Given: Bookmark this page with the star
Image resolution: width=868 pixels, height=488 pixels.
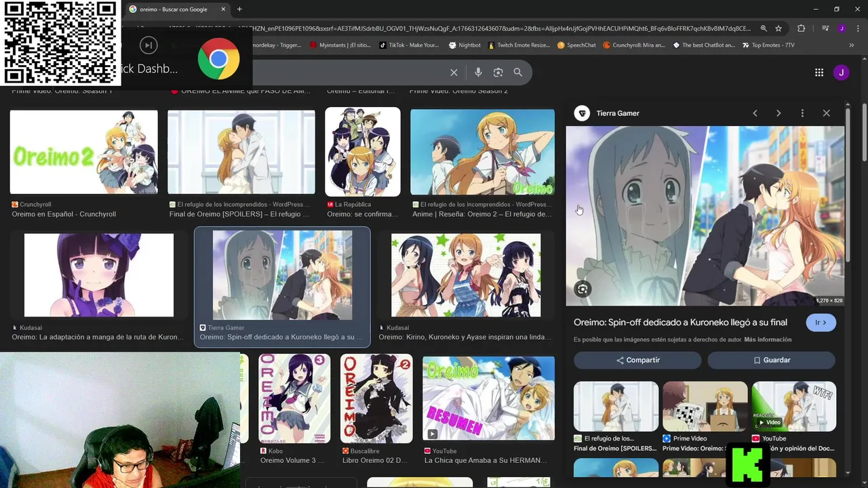Looking at the screenshot, I should (x=778, y=28).
